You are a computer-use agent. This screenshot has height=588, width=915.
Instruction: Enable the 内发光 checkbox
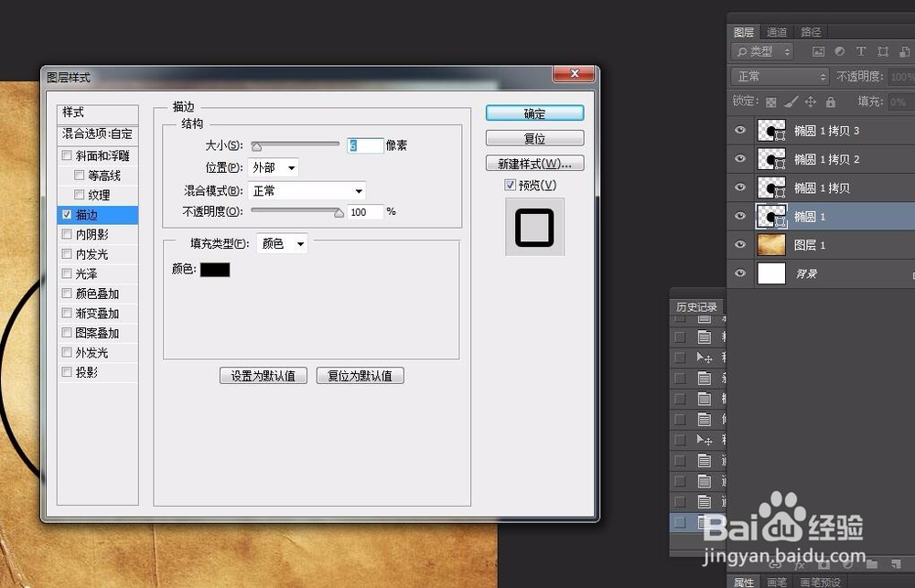tap(67, 253)
